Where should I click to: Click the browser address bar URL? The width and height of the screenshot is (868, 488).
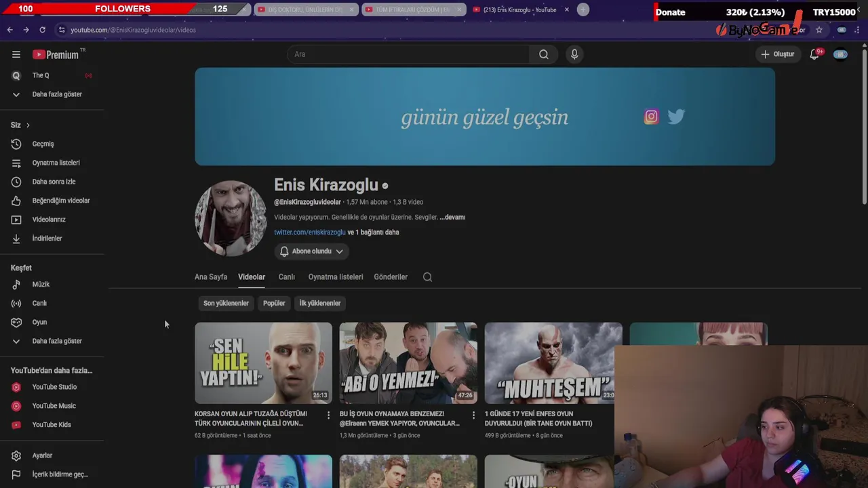pos(133,30)
